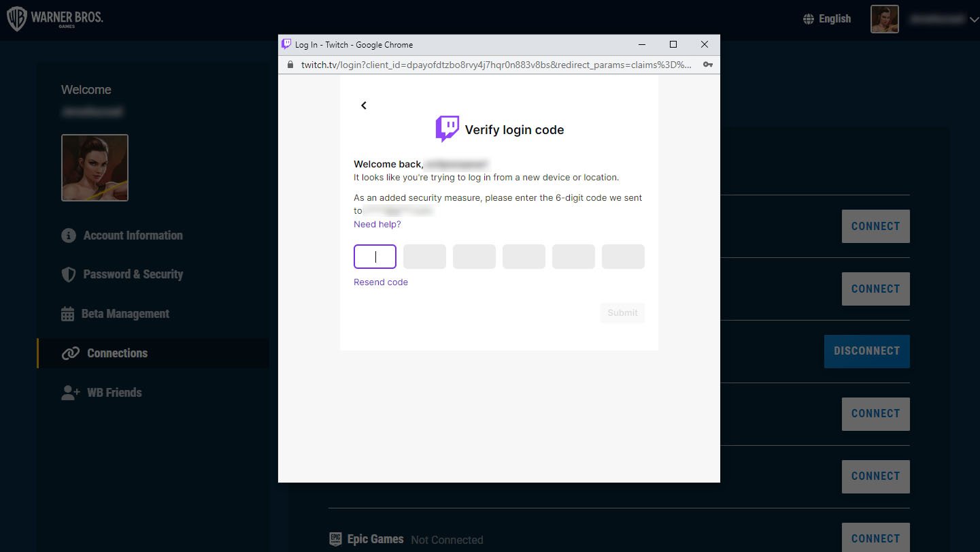Close the Twitch login popup window
The height and width of the screenshot is (552, 980).
[705, 44]
